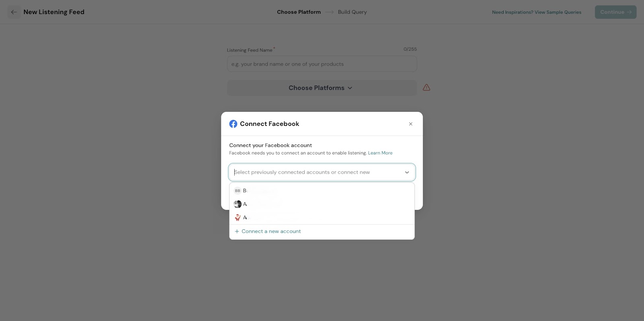This screenshot has height=321, width=644.
Task: Click the arrow between the wizard steps
Action: [330, 12]
